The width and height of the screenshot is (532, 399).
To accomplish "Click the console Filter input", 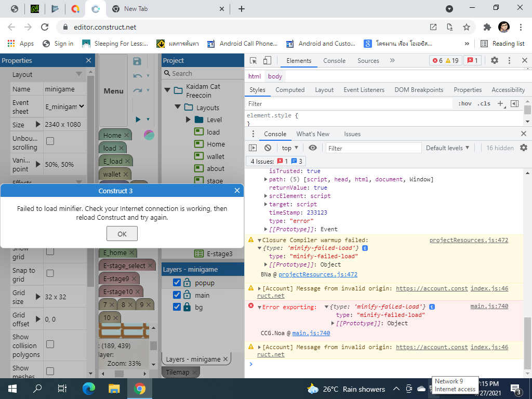I will tap(374, 148).
